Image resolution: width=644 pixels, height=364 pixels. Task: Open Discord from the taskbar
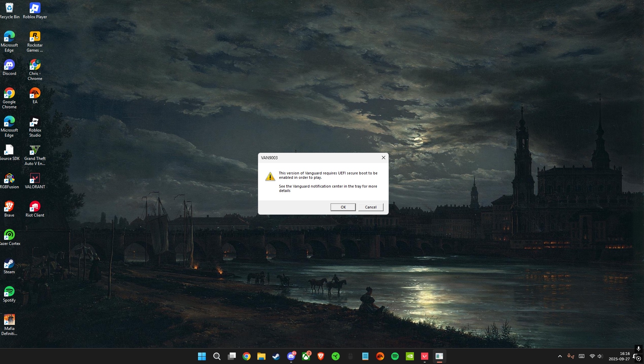pos(291,356)
